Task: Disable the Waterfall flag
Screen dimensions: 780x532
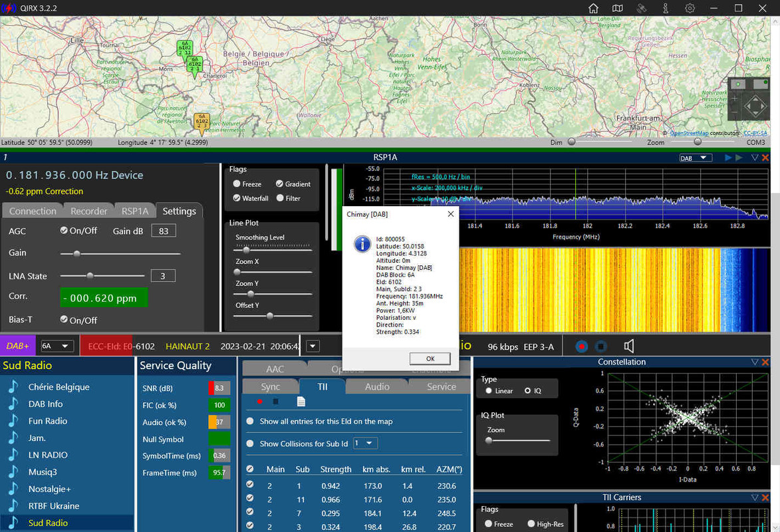Action: (237, 198)
